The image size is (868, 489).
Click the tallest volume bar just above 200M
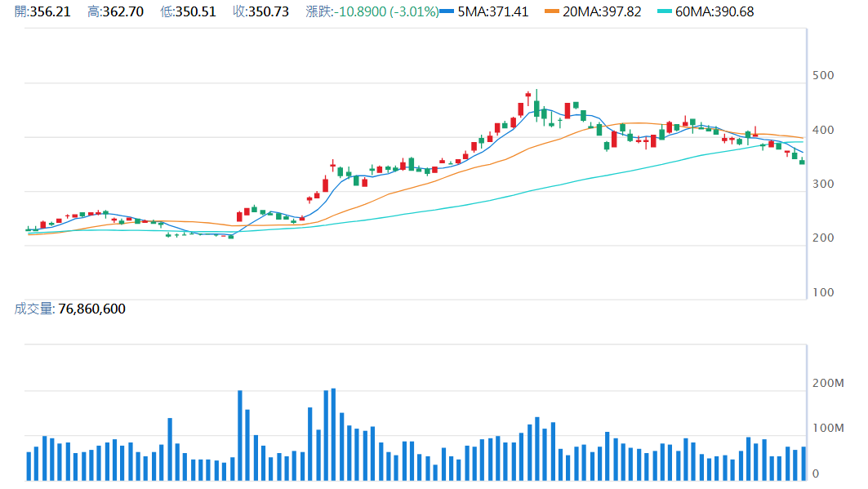333,434
